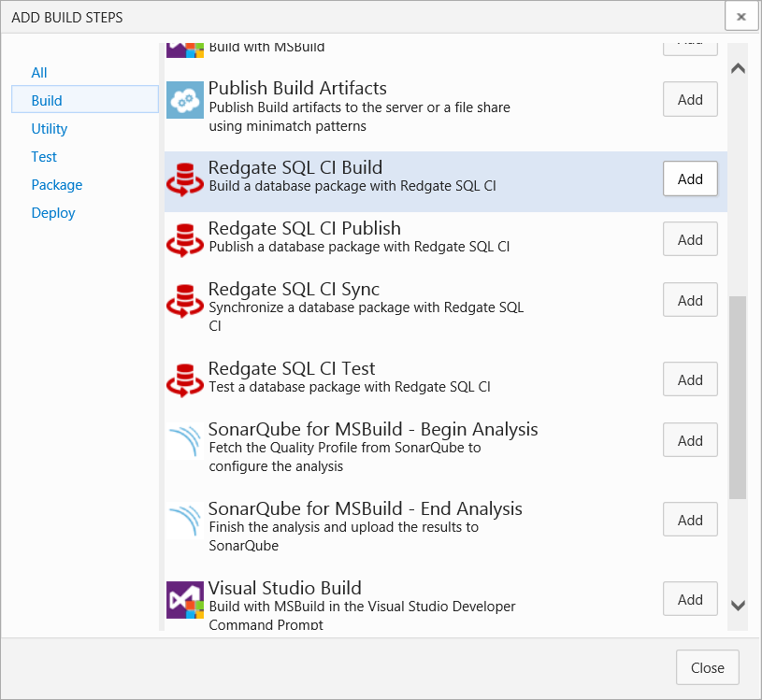Select SonarQube for MSBuild - Begin Analysis title
The image size is (762, 700).
373,429
